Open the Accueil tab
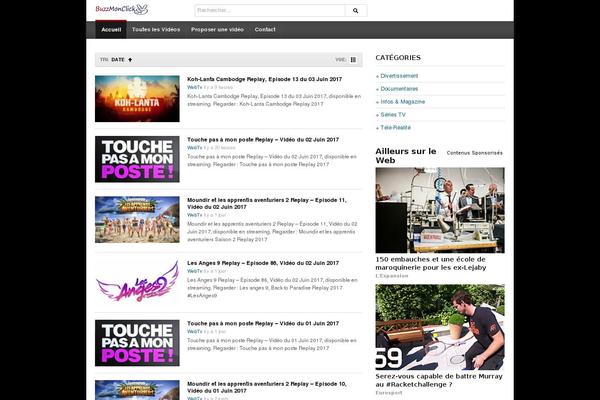The height and width of the screenshot is (400, 600). 111,29
